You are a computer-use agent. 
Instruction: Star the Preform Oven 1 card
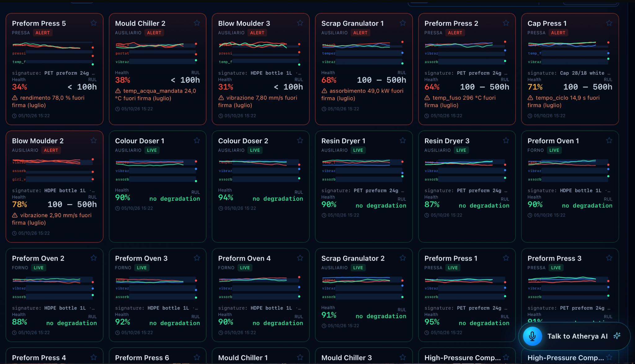click(x=609, y=140)
